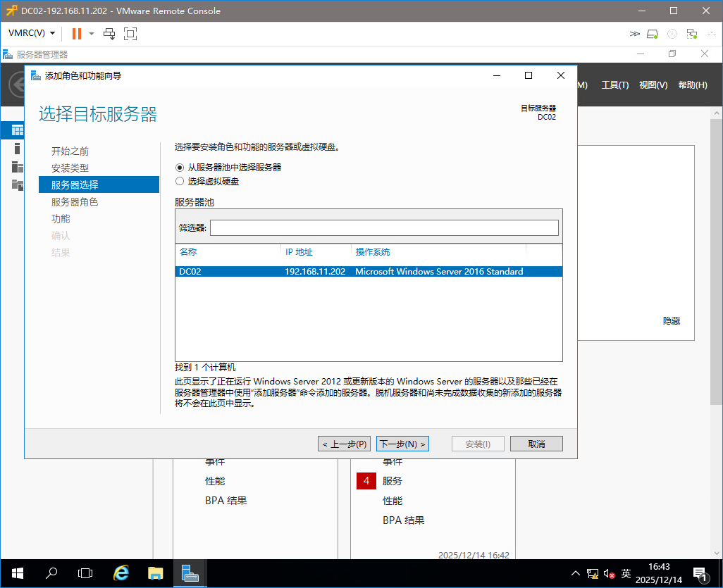The width and height of the screenshot is (723, 588).
Task: Go to 安装类型 wizard step
Action: [70, 168]
